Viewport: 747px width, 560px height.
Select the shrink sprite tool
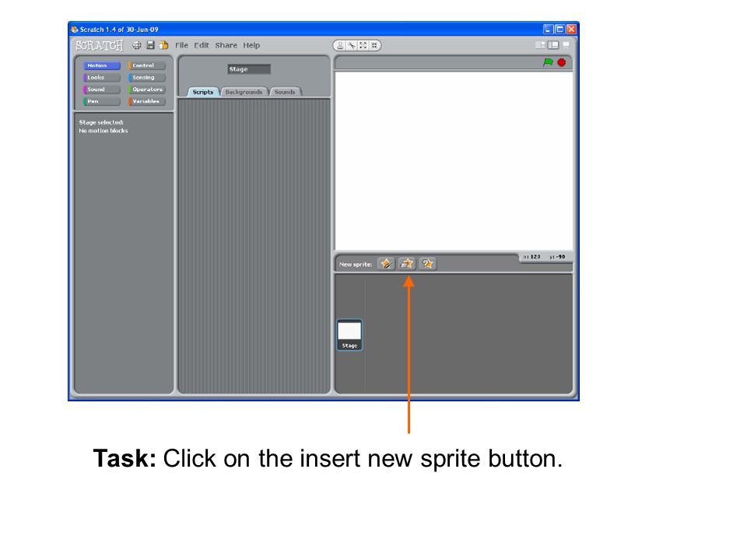374,45
